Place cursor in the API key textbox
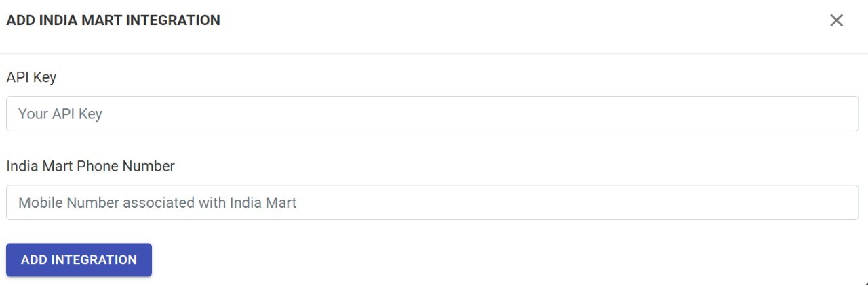This screenshot has height=285, width=868. [x=432, y=114]
